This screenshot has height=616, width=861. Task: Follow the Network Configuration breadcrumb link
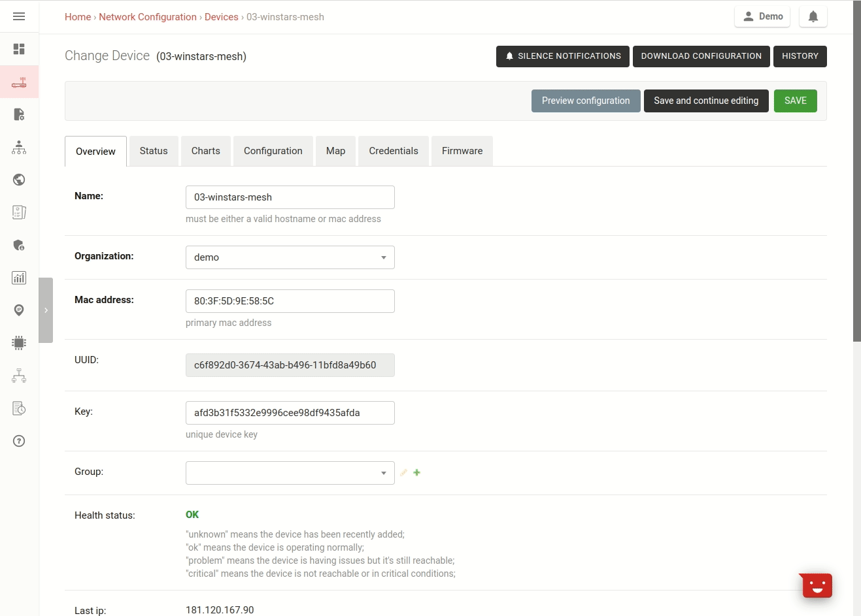coord(148,16)
